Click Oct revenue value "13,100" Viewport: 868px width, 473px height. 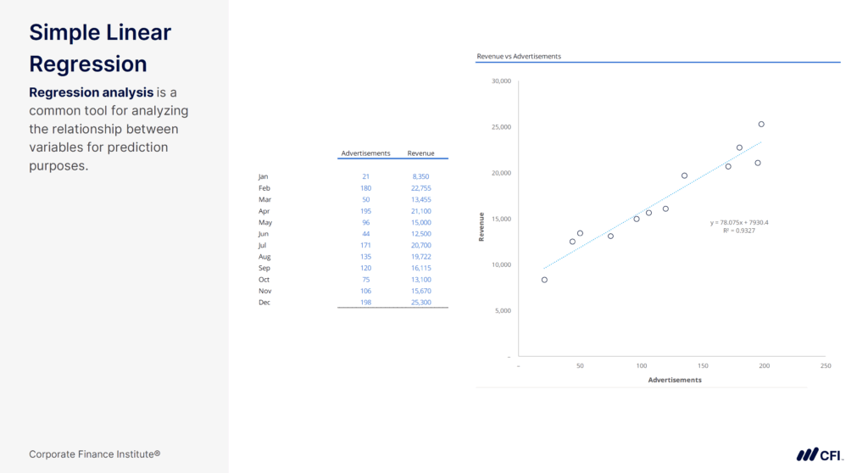tap(420, 280)
